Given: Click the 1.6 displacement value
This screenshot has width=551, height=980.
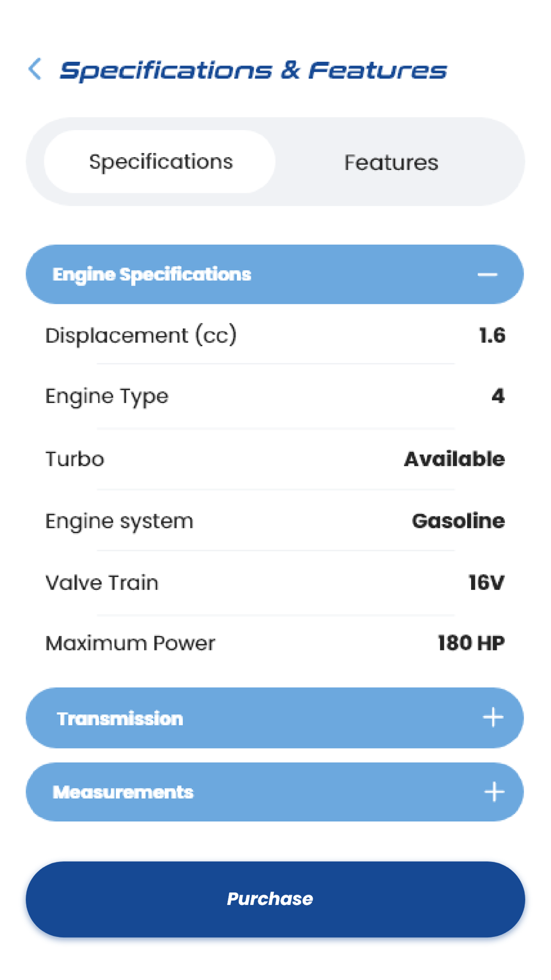Looking at the screenshot, I should coord(492,336).
